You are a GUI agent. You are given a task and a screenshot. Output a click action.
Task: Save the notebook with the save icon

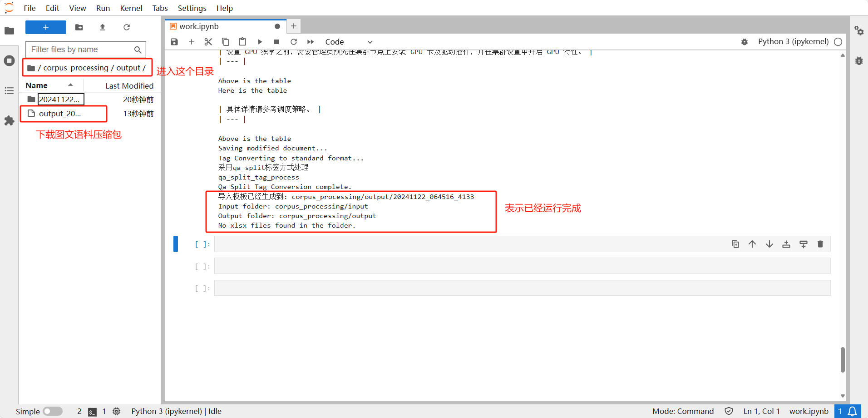(x=174, y=42)
